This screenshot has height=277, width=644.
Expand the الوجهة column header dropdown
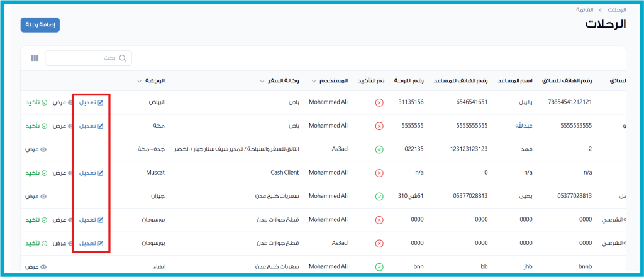click(x=139, y=81)
